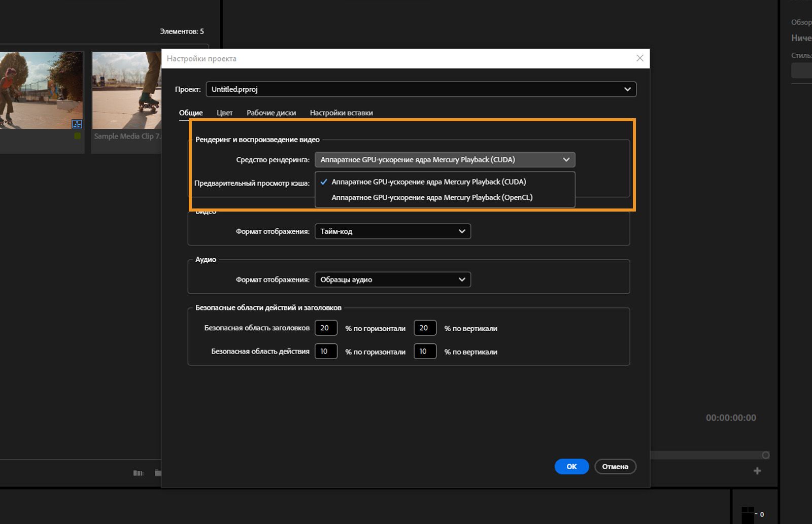
Task: Click the sequence badge icon on skater clip
Action: click(77, 124)
